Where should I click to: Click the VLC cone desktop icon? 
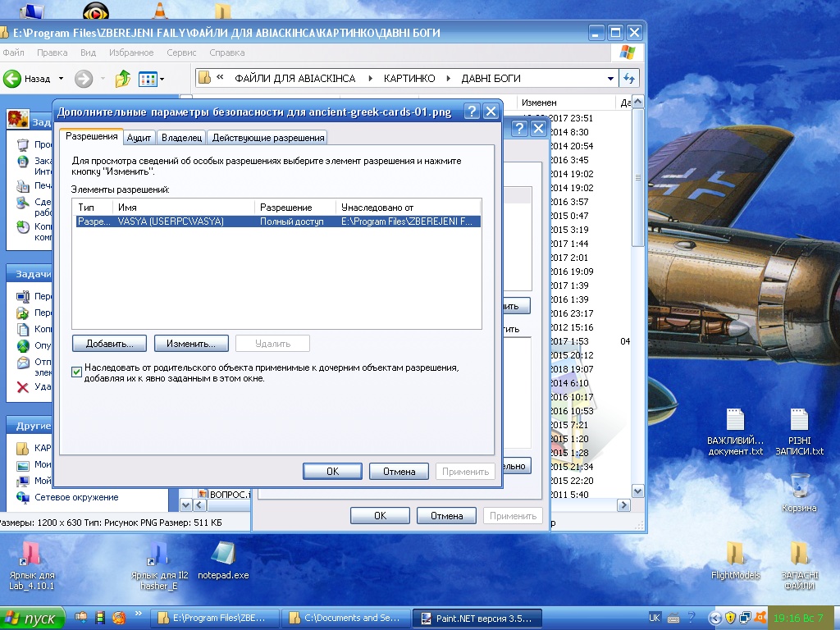pos(160,10)
